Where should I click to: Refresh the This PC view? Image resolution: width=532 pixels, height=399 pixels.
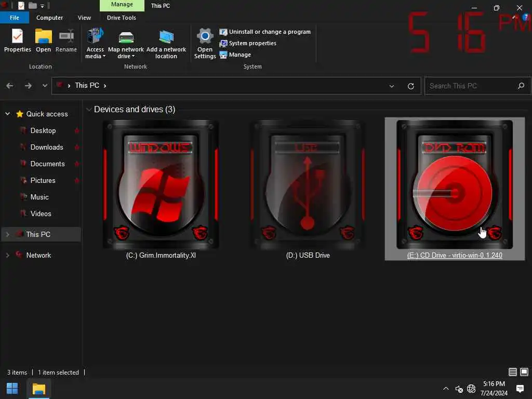pos(411,86)
